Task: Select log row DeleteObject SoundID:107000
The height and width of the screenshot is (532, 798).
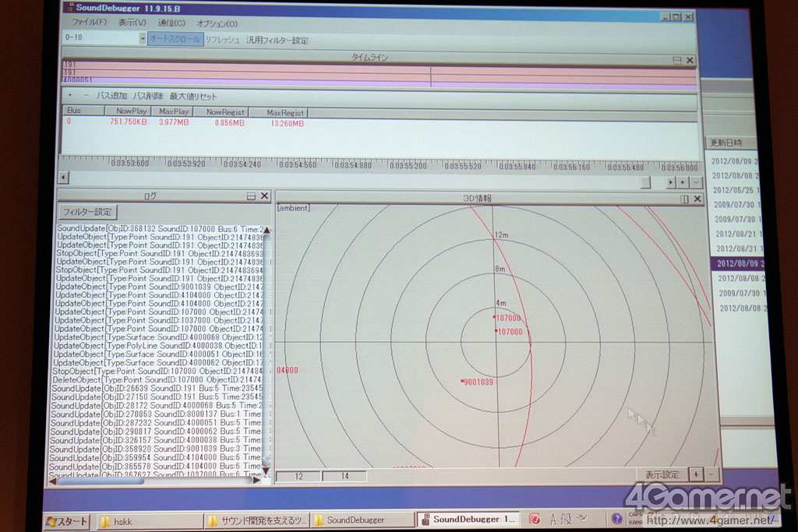Action: tap(156, 379)
